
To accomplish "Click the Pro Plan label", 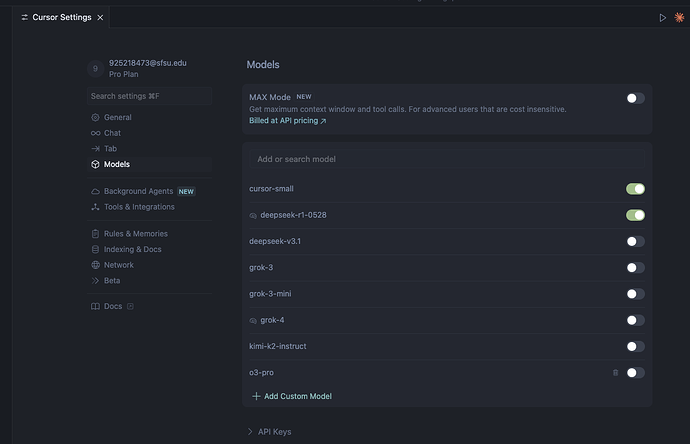I will coord(124,74).
